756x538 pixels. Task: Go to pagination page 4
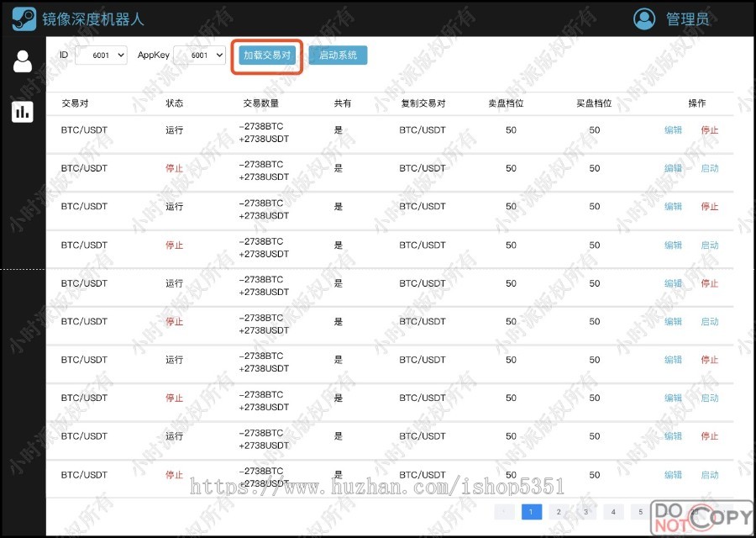[x=613, y=511]
